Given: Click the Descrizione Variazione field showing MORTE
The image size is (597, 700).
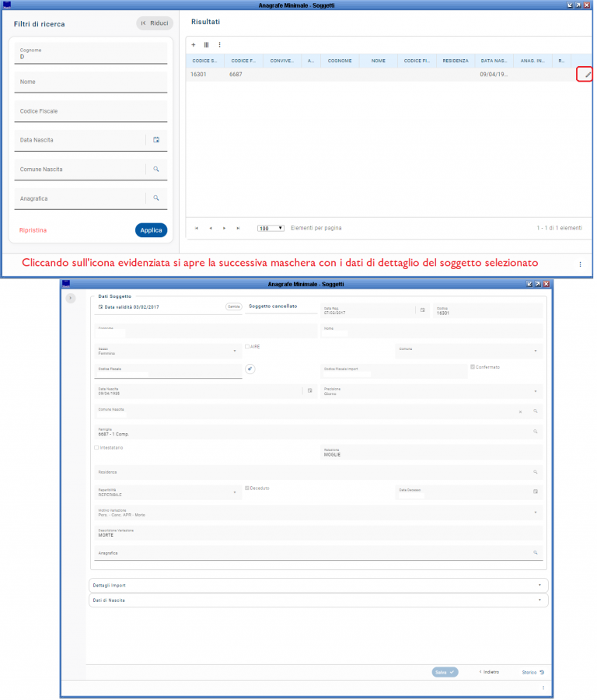Looking at the screenshot, I should 320,534.
